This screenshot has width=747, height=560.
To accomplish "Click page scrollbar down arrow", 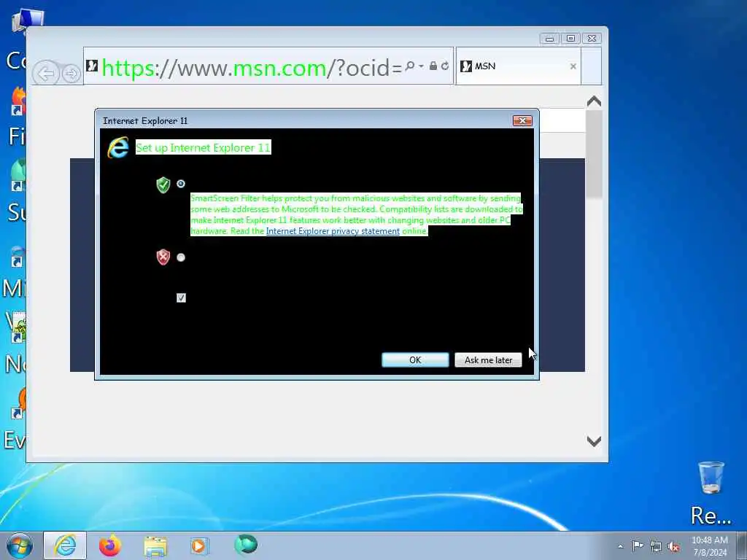I will coord(594,441).
